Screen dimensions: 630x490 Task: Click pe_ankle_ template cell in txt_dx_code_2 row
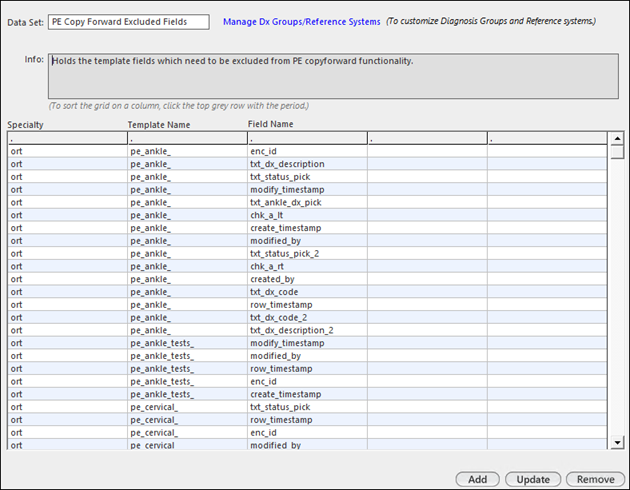187,317
